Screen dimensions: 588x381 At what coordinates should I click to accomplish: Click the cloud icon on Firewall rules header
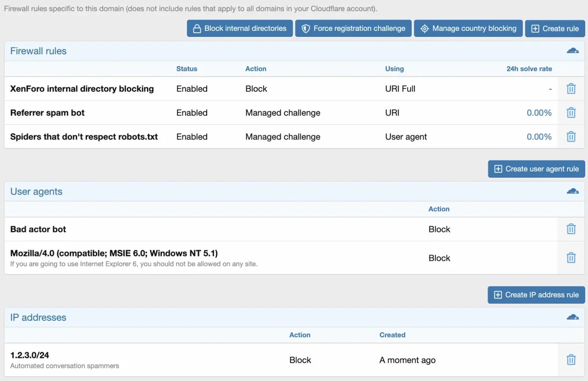pyautogui.click(x=572, y=50)
